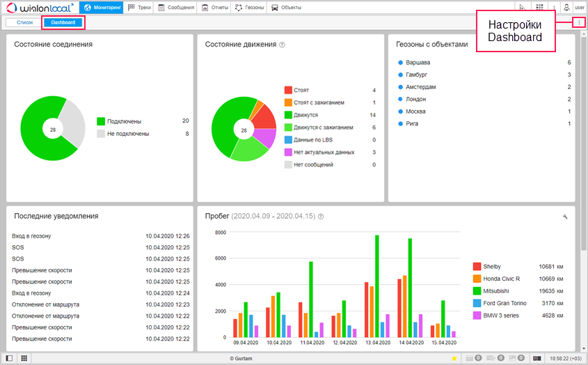Click help icon next to Пробег dates
This screenshot has width=588, height=365.
[x=321, y=217]
